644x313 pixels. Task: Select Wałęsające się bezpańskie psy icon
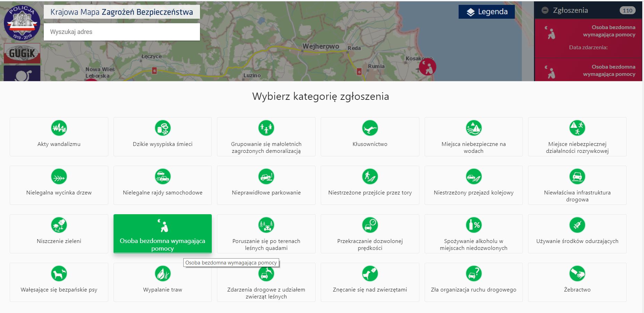59,274
